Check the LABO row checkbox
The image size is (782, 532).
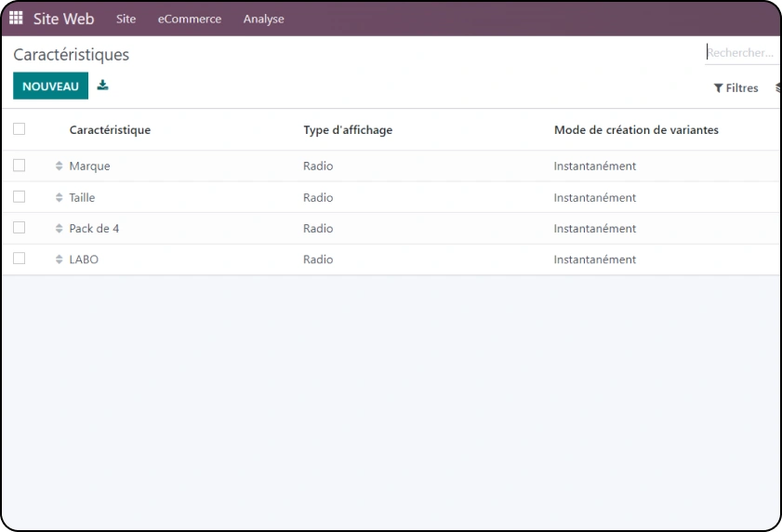19,258
